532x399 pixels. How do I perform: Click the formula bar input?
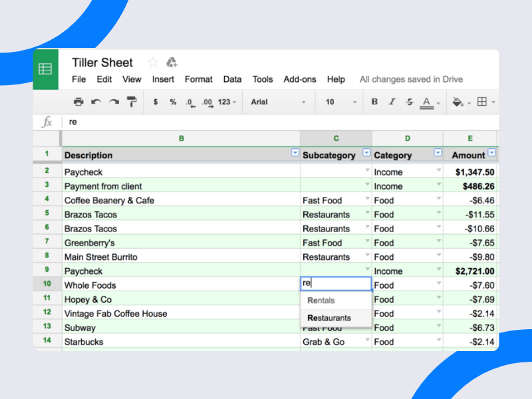(x=280, y=122)
